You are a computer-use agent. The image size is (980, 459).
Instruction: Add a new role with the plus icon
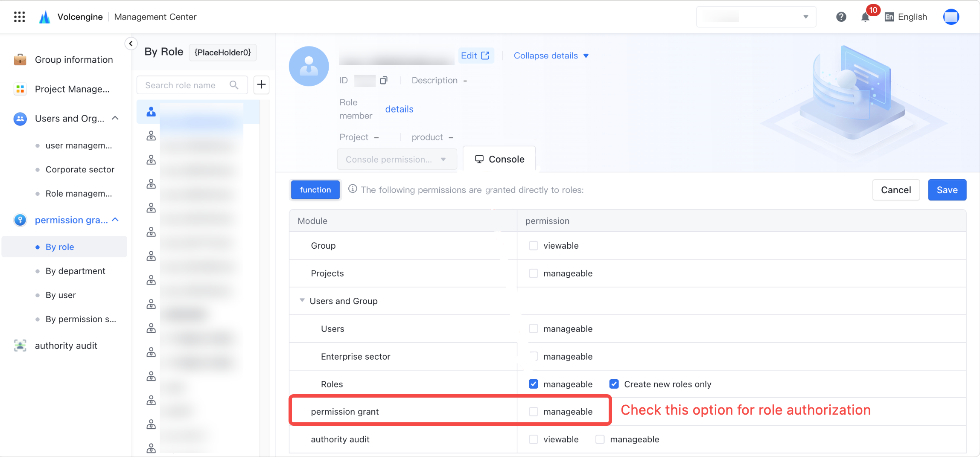pyautogui.click(x=261, y=85)
